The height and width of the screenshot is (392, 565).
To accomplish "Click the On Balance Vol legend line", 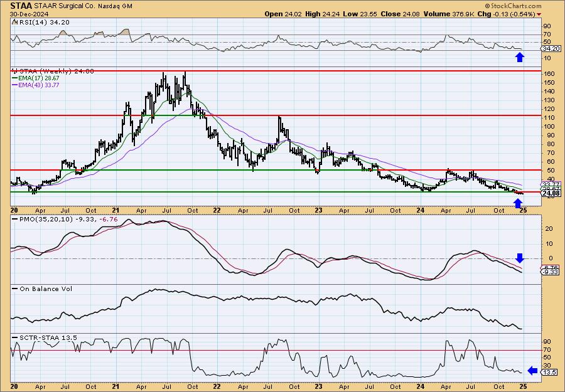I will [15, 289].
